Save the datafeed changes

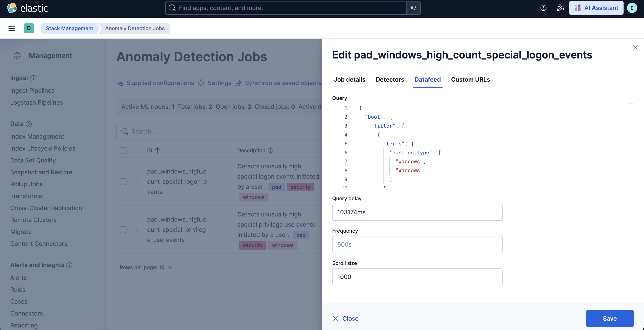(x=609, y=318)
